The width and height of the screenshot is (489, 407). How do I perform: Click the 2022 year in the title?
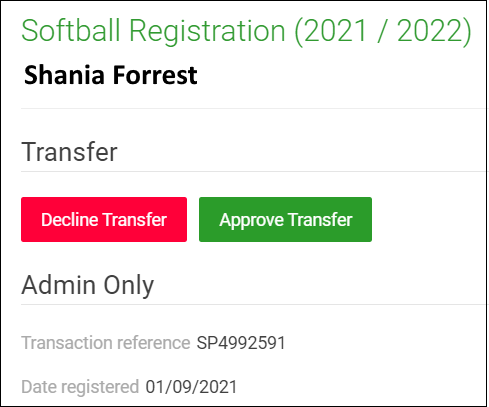[x=434, y=31]
